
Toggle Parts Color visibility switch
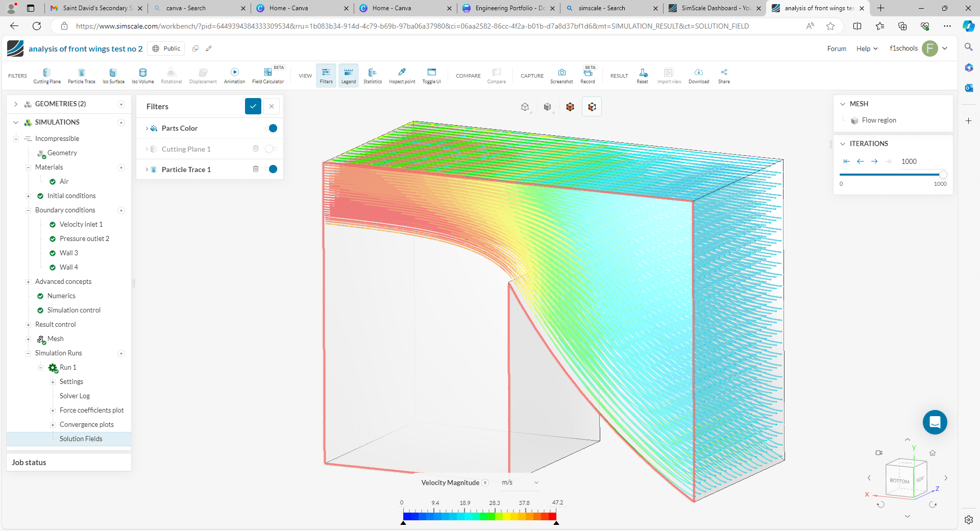(272, 128)
